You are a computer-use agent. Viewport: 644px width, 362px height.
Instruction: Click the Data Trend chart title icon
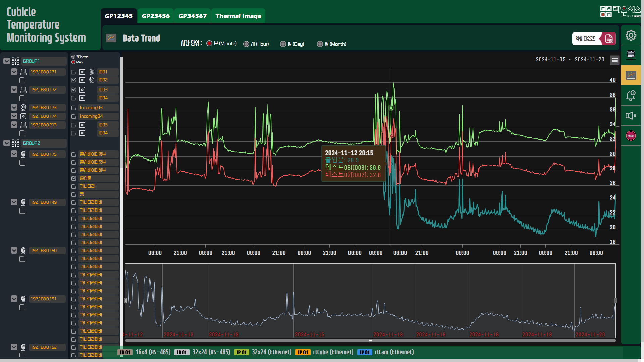click(x=111, y=38)
